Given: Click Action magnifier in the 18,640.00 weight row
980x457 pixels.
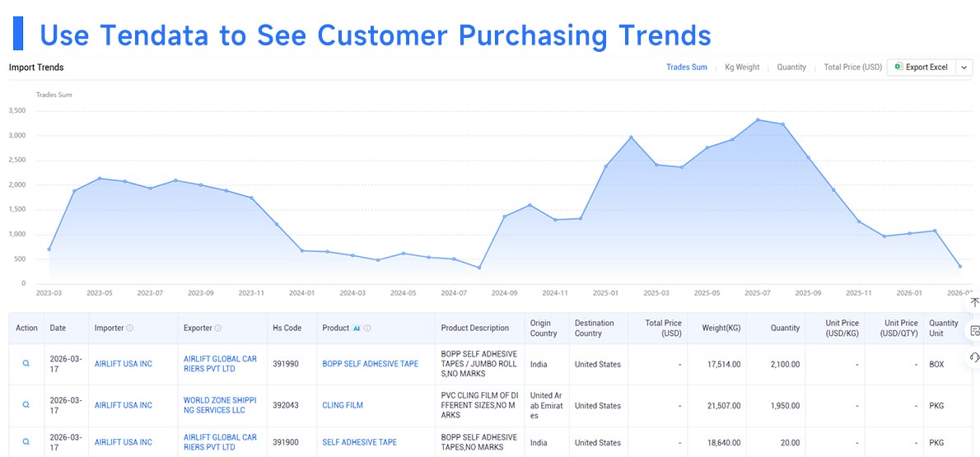Looking at the screenshot, I should (x=26, y=441).
